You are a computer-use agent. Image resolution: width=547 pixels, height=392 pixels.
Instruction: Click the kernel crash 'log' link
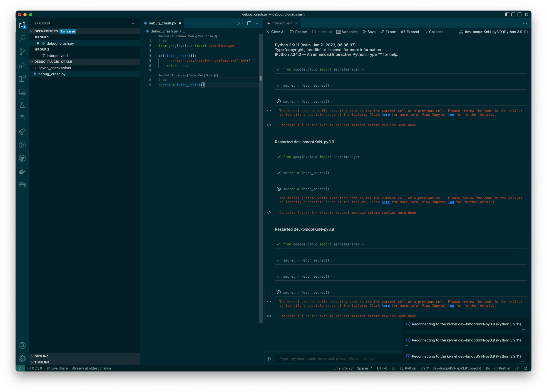pos(451,114)
